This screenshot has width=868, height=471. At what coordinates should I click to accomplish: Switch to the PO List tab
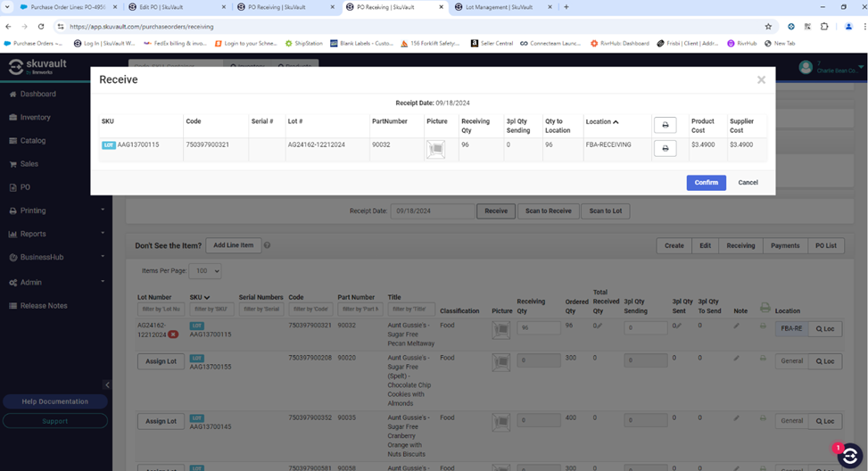point(826,245)
